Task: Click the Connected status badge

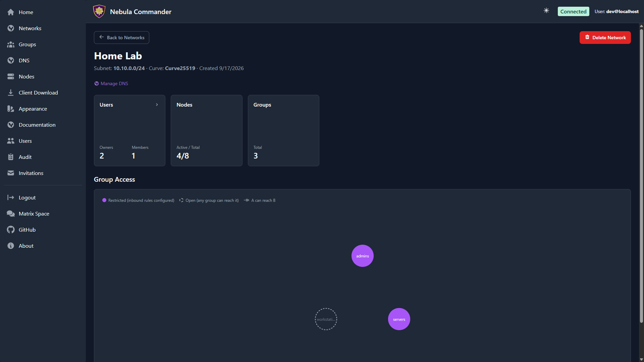Action: (x=573, y=11)
